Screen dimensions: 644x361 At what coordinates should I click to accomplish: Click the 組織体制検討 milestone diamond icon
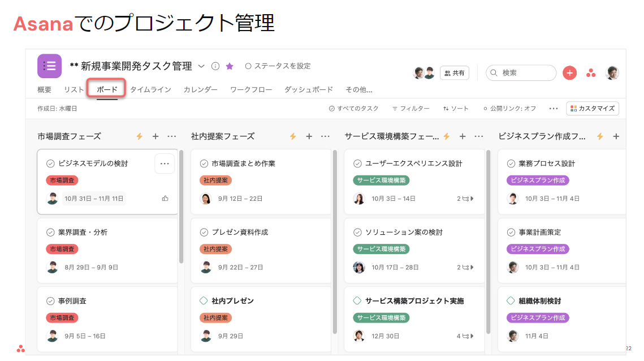(511, 301)
